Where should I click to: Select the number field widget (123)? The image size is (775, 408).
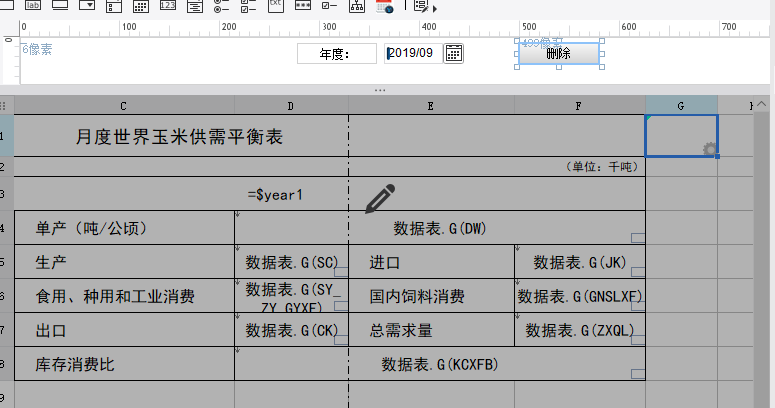(x=168, y=5)
